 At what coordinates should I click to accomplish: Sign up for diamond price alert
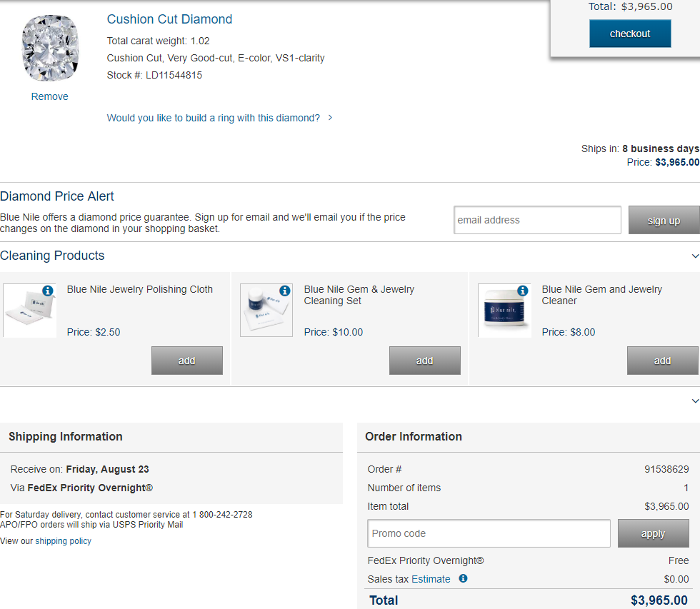pos(664,220)
